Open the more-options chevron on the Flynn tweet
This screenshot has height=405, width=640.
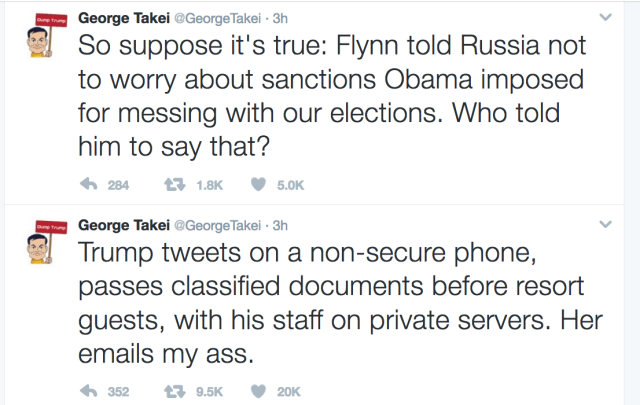tap(606, 18)
